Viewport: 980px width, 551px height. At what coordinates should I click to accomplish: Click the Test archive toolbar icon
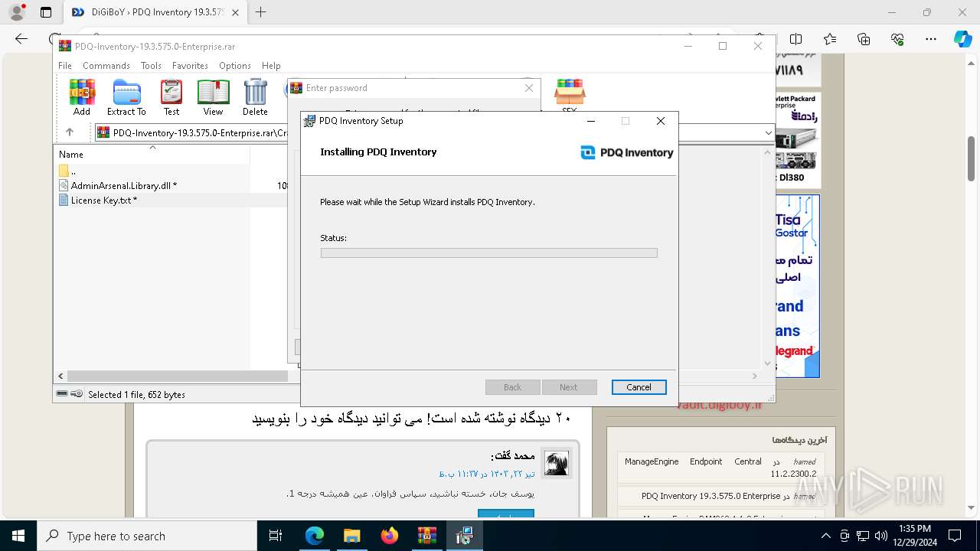(171, 97)
